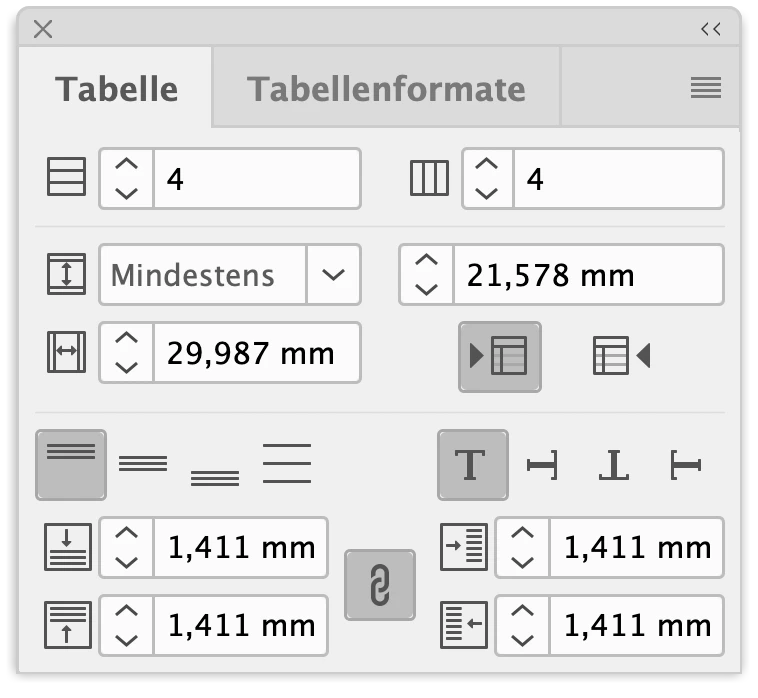The width and height of the screenshot is (758, 698).
Task: Decrease the number of columns
Action: pyautogui.click(x=488, y=192)
